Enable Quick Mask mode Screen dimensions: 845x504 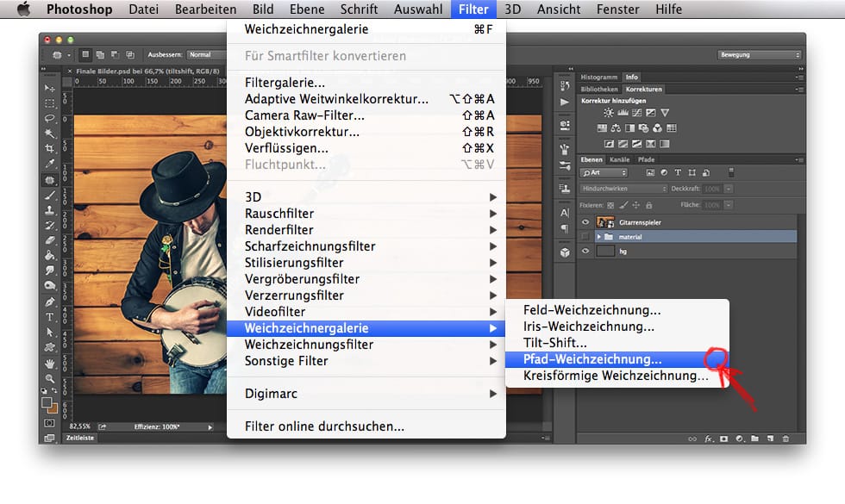[49, 423]
